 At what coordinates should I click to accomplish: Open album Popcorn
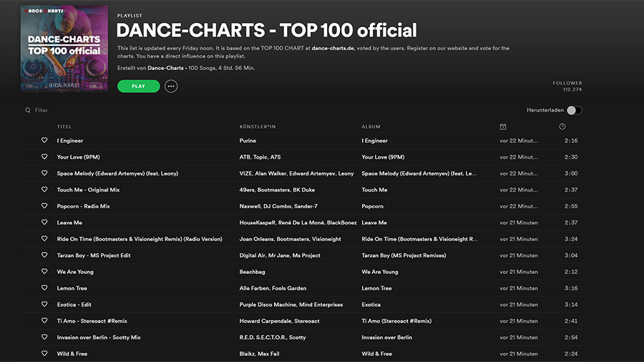(372, 207)
